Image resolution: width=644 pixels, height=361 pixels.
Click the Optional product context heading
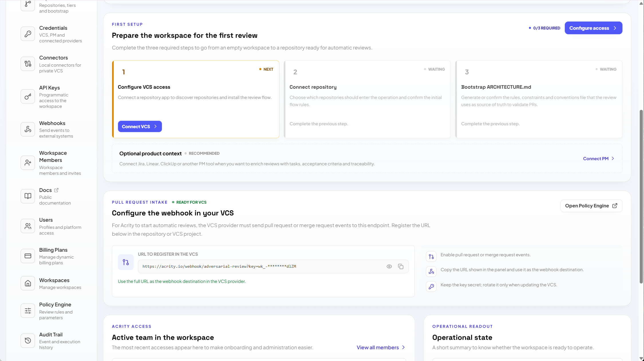pyautogui.click(x=150, y=153)
